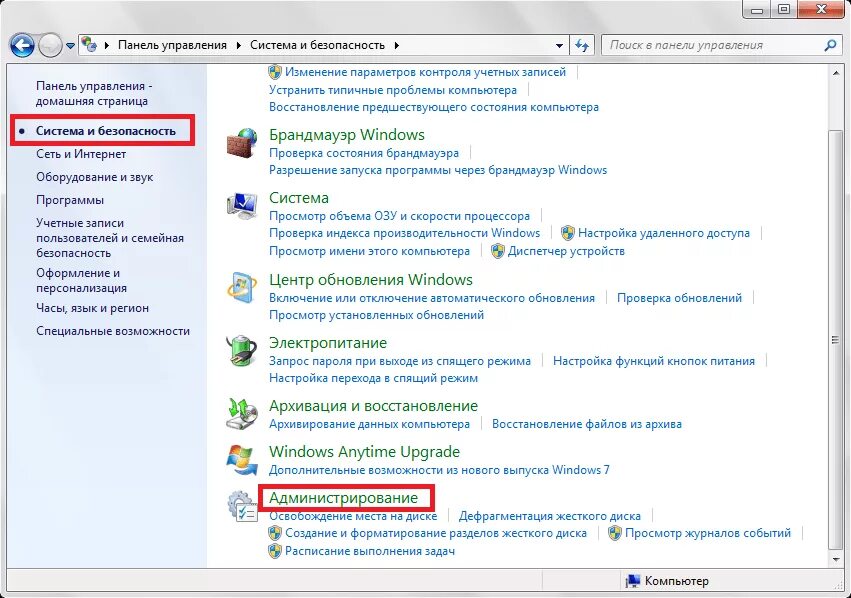Click Система и безопасность in the breadcrumb

[317, 45]
